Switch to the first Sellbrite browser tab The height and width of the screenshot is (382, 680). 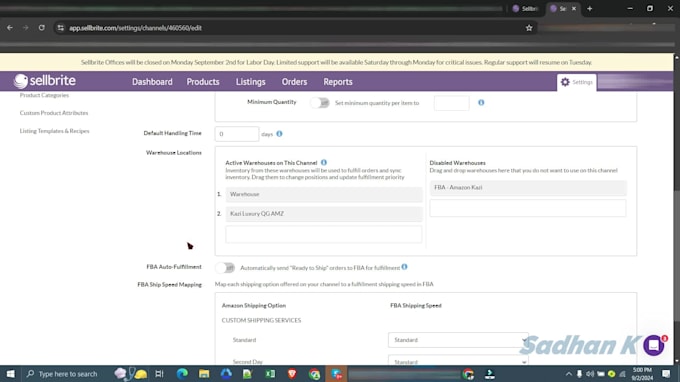coord(525,9)
